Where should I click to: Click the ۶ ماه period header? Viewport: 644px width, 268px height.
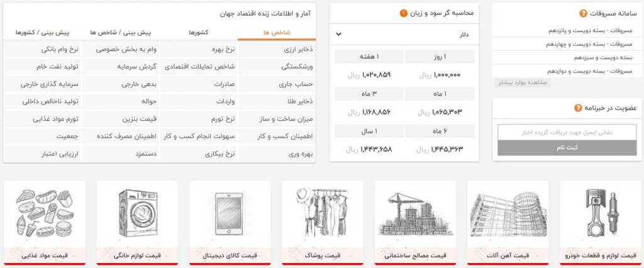pos(440,131)
